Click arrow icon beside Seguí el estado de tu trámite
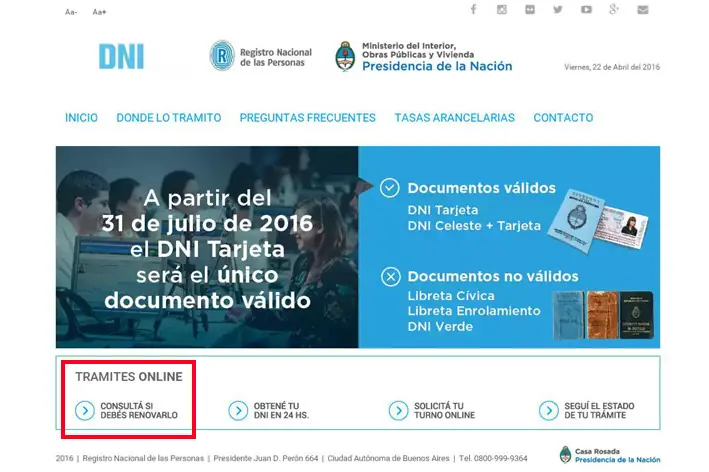Image resolution: width=709 pixels, height=472 pixels. [549, 411]
